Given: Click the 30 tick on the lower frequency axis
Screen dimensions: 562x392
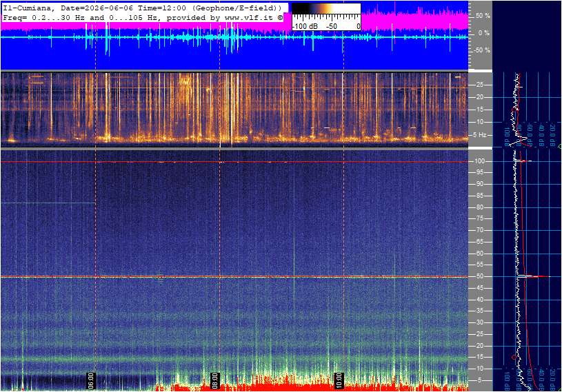Looking at the screenshot, I should [479, 322].
